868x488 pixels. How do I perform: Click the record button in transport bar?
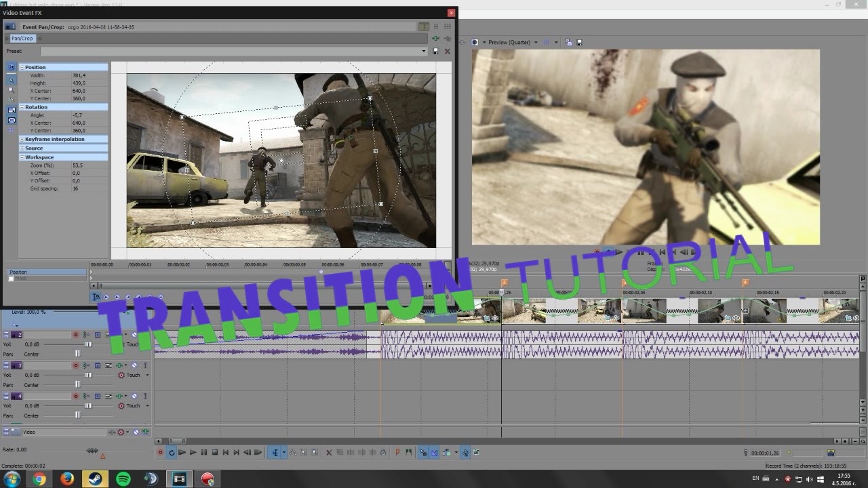click(161, 452)
